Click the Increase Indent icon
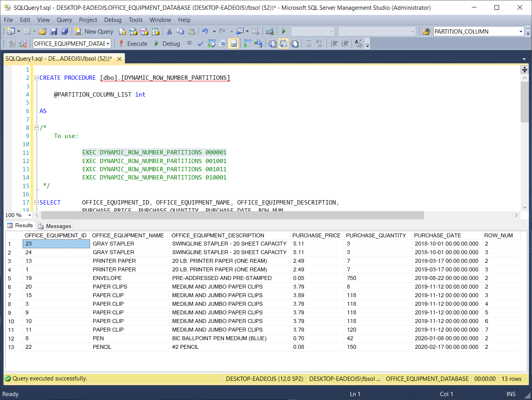The width and height of the screenshot is (532, 400). 345,44
